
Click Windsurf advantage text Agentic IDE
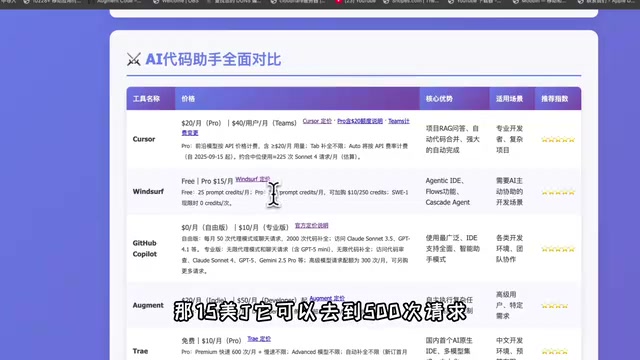(x=448, y=191)
